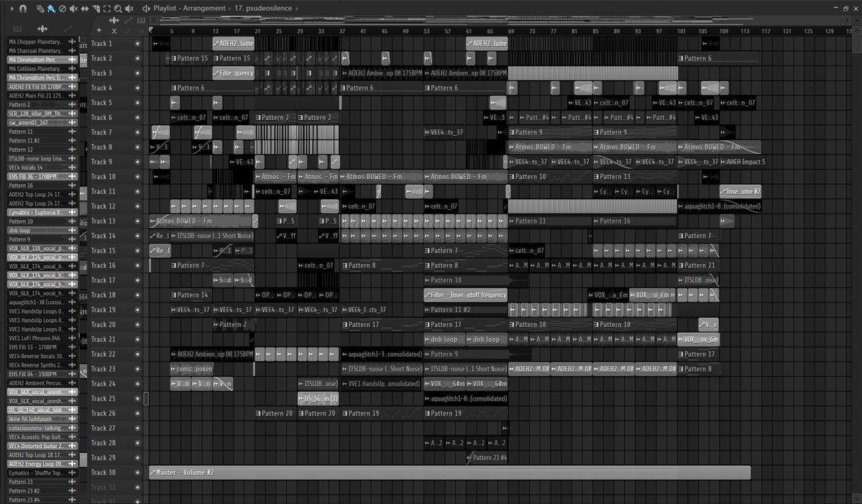Toggle mute dot on Track 26
The image size is (862, 504).
tap(137, 413)
